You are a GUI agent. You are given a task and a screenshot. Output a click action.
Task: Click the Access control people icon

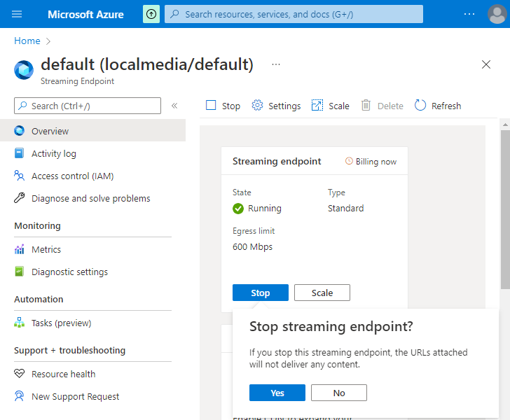pyautogui.click(x=19, y=176)
